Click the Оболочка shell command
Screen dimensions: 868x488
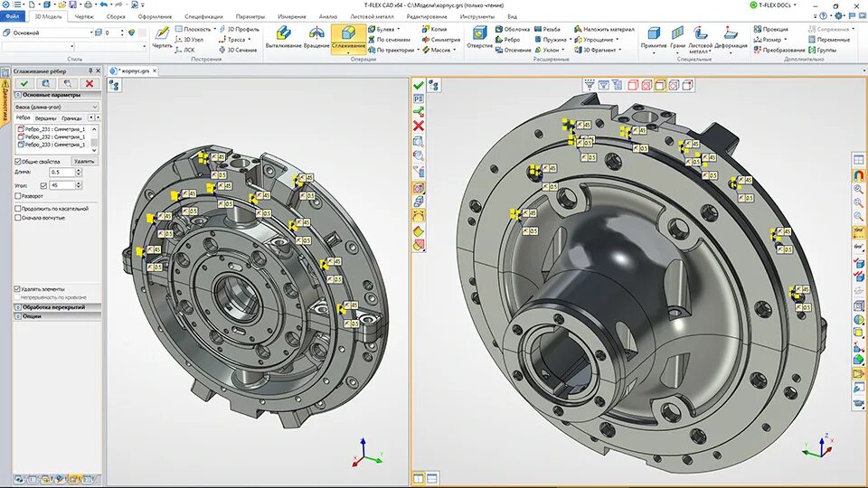(x=512, y=29)
